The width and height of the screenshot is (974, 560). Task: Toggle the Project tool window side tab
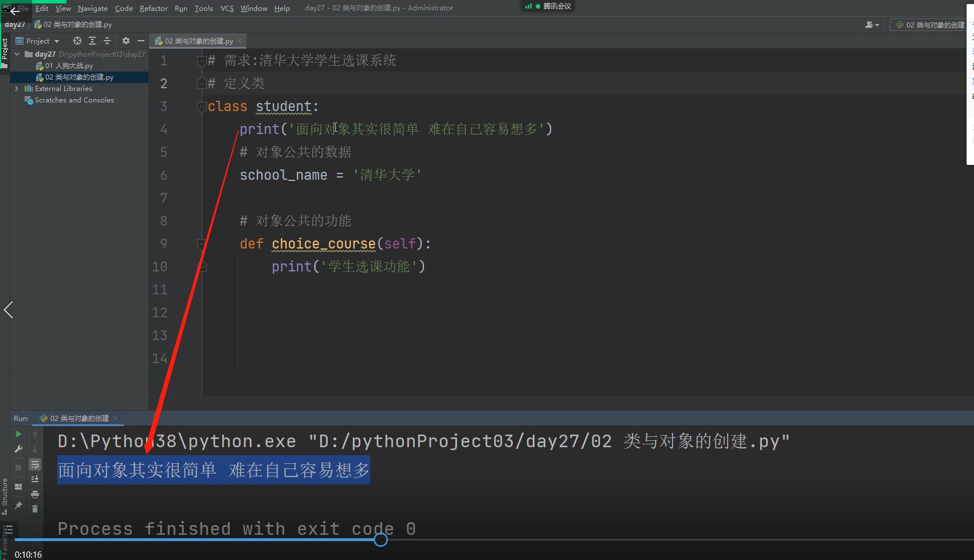pyautogui.click(x=5, y=52)
